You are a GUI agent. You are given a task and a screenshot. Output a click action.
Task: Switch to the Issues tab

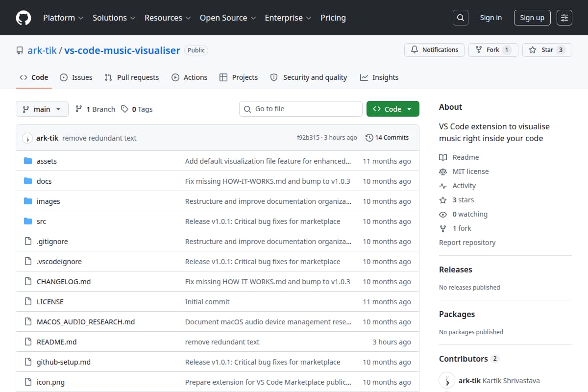coord(76,77)
